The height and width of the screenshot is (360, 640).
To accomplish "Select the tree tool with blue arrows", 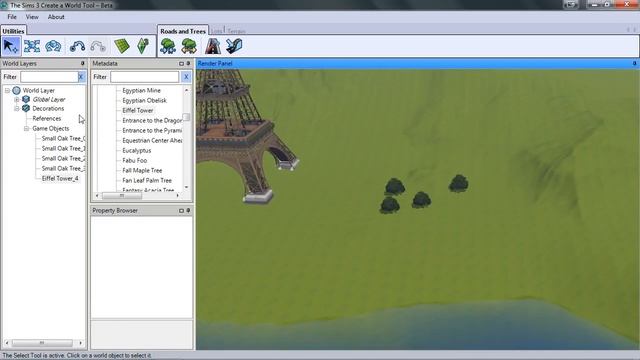I will 168,46.
